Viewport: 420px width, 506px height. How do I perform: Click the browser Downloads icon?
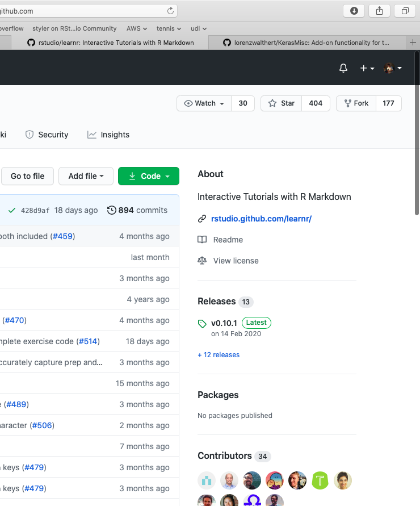tap(354, 10)
